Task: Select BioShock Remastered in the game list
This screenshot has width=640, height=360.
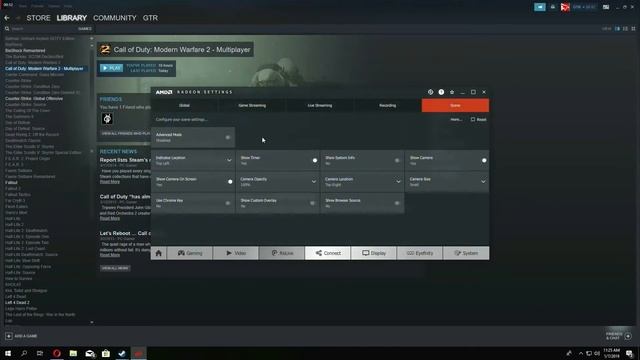Action: pos(25,51)
